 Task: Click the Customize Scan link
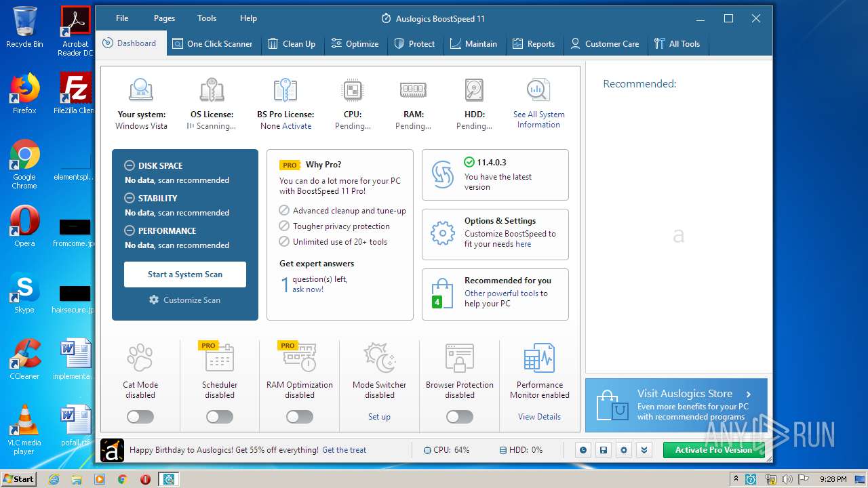(x=185, y=300)
